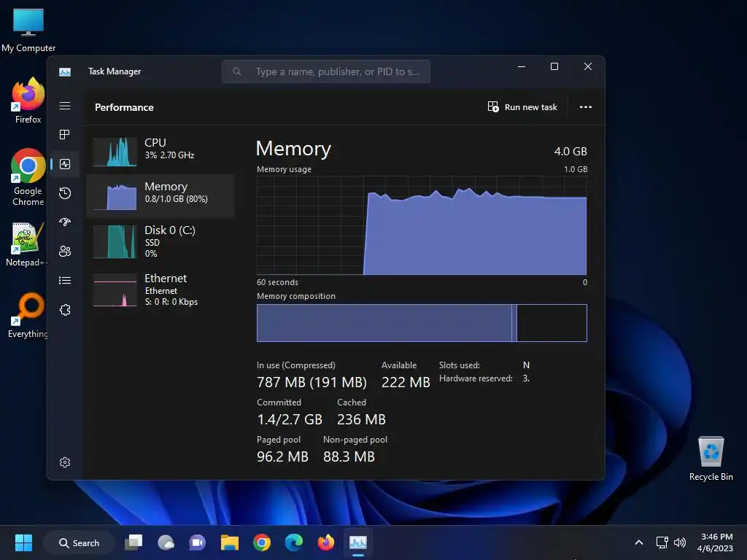
Task: Open Recycle Bin on desktop
Action: (x=711, y=459)
